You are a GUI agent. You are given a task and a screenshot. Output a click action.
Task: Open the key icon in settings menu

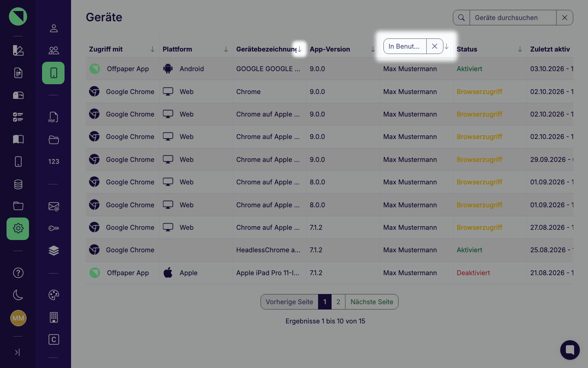tap(53, 228)
